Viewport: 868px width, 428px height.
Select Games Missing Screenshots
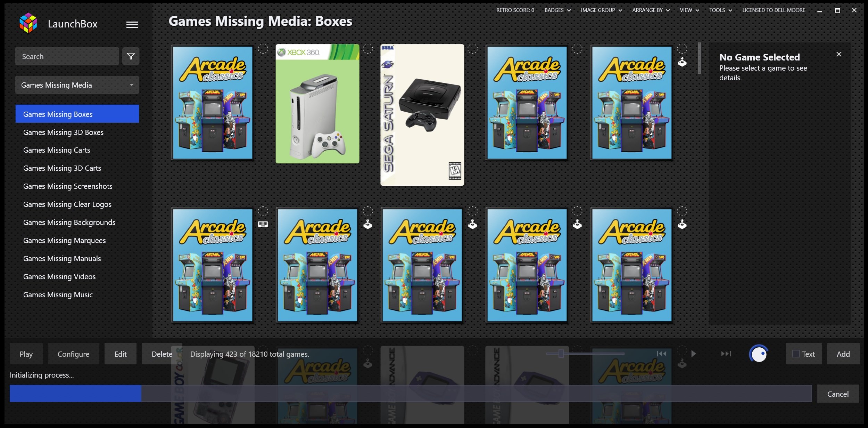pyautogui.click(x=77, y=186)
